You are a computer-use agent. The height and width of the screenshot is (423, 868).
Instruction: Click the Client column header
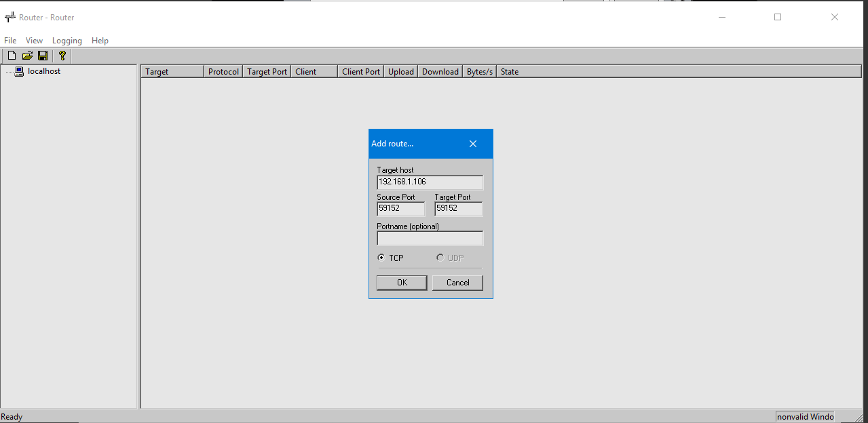(314, 71)
